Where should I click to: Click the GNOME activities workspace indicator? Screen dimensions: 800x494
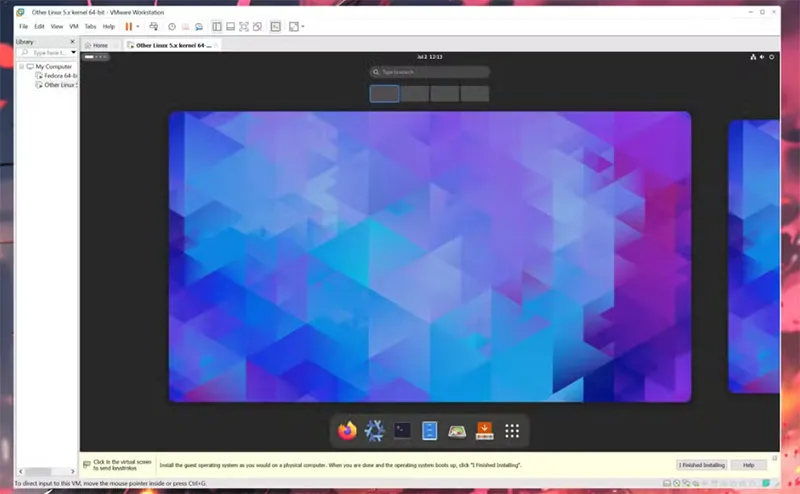[x=96, y=57]
